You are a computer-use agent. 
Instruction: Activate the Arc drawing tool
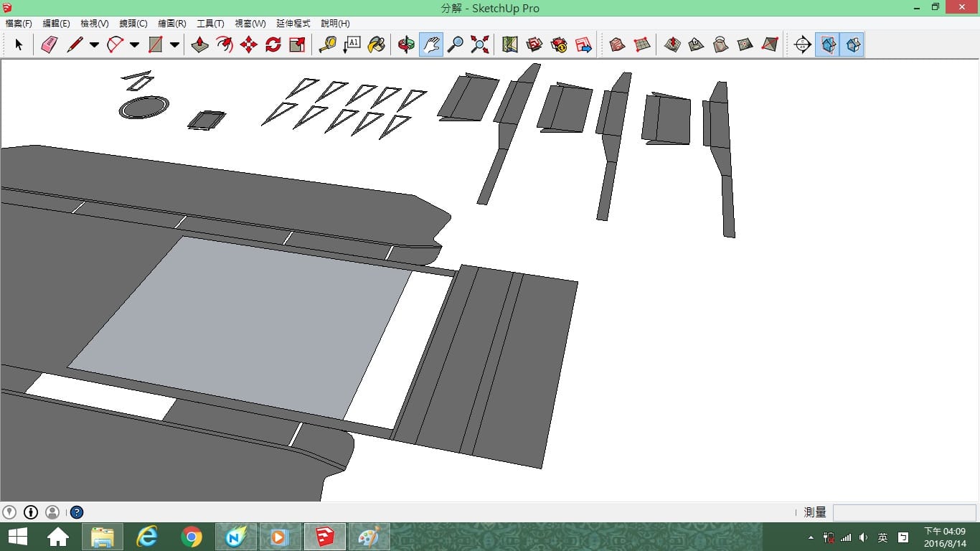115,44
